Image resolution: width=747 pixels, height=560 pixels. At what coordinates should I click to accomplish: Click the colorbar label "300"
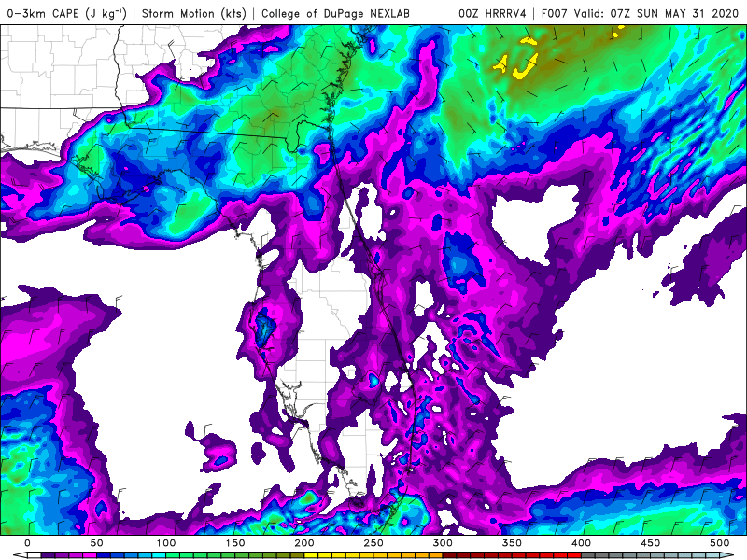(x=443, y=543)
